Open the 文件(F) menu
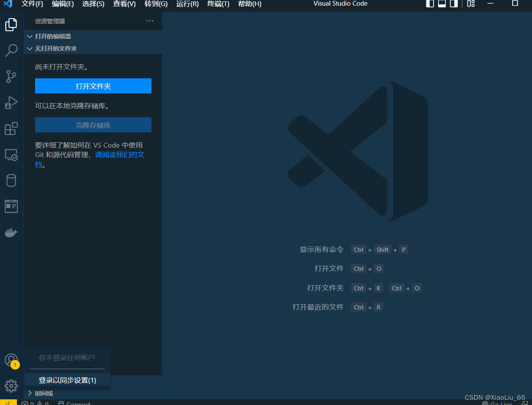 (32, 4)
